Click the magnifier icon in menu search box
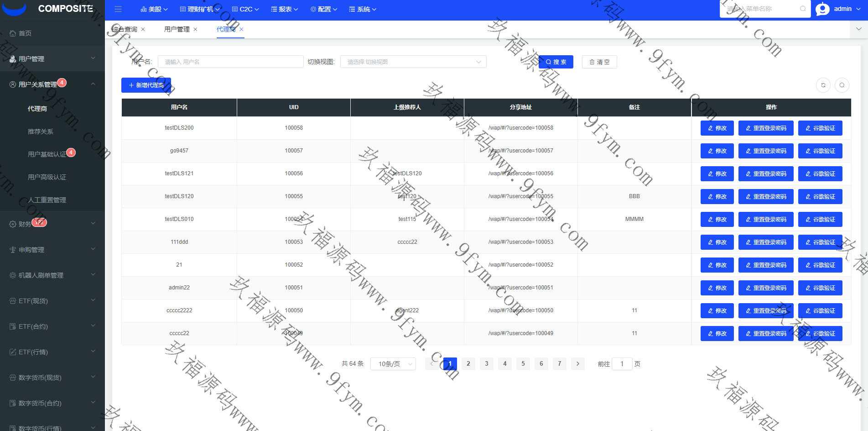 tap(803, 9)
